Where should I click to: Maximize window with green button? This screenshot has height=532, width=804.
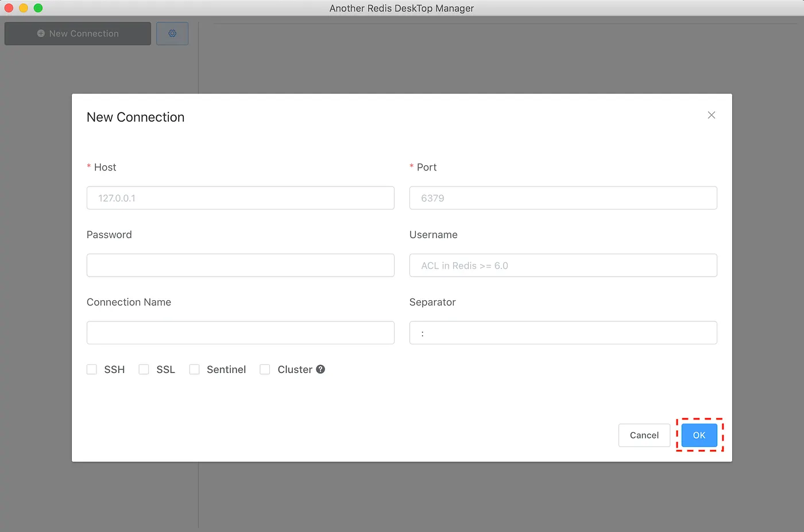[x=38, y=8]
